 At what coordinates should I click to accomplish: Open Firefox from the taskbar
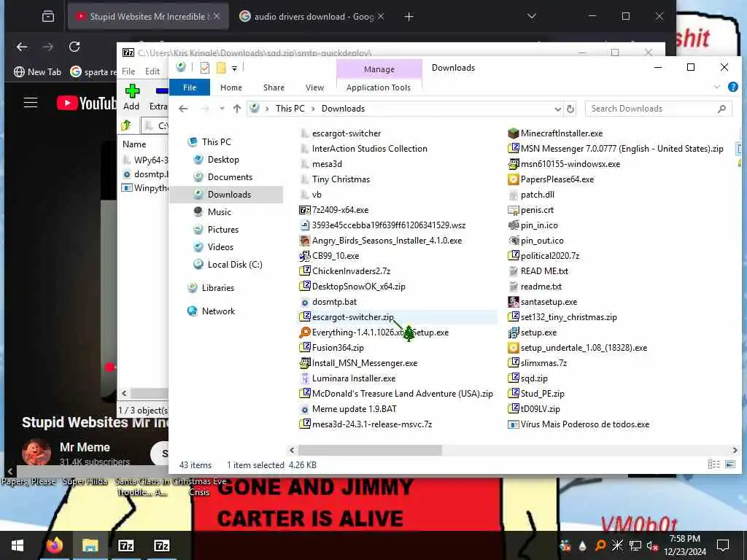[54, 545]
